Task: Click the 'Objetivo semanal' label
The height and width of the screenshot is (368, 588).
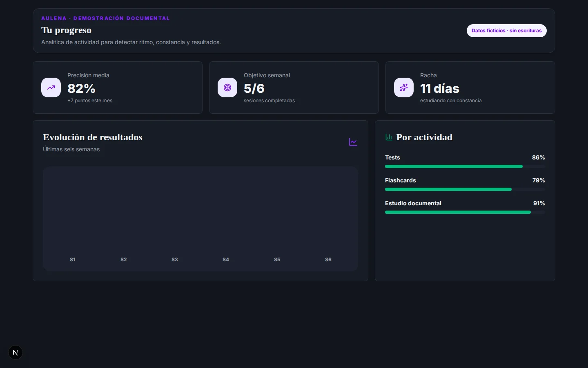Action: point(267,75)
